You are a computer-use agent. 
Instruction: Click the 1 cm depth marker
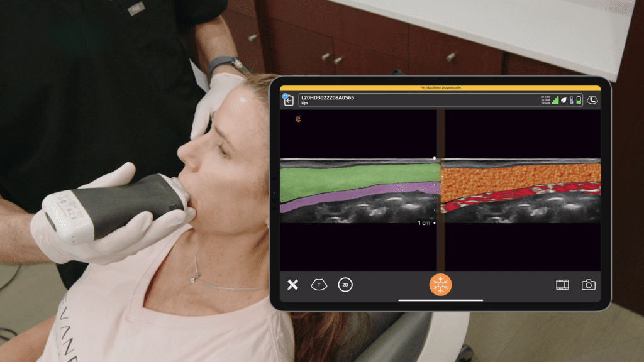pyautogui.click(x=425, y=223)
